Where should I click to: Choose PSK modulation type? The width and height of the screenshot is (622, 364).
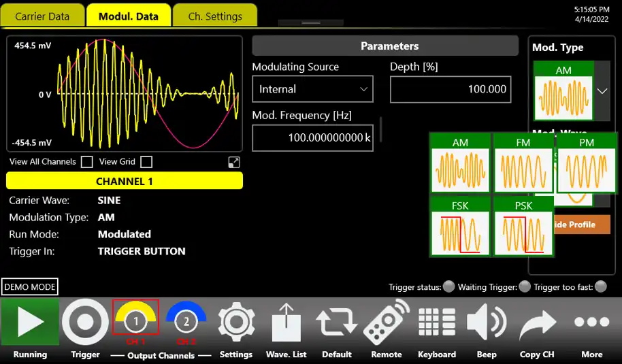click(x=523, y=227)
